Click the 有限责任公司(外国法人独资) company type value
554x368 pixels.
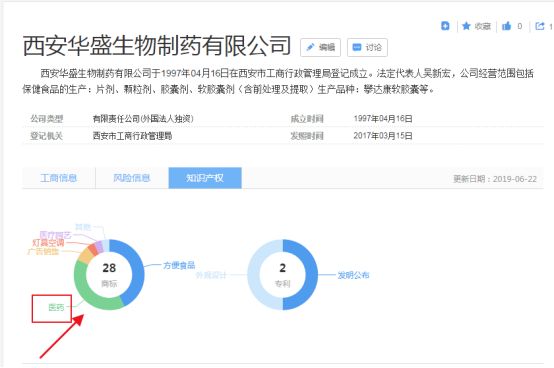(x=143, y=119)
